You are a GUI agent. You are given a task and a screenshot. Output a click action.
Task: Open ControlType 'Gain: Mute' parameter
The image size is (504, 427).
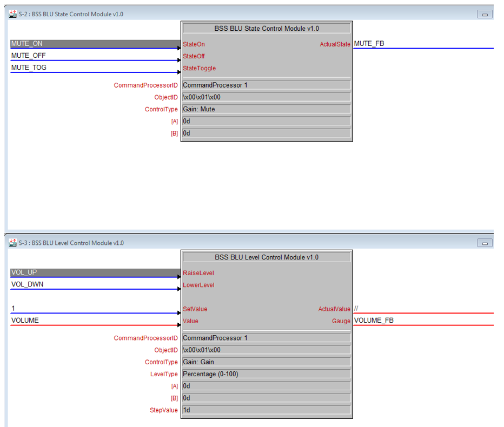[x=266, y=109]
